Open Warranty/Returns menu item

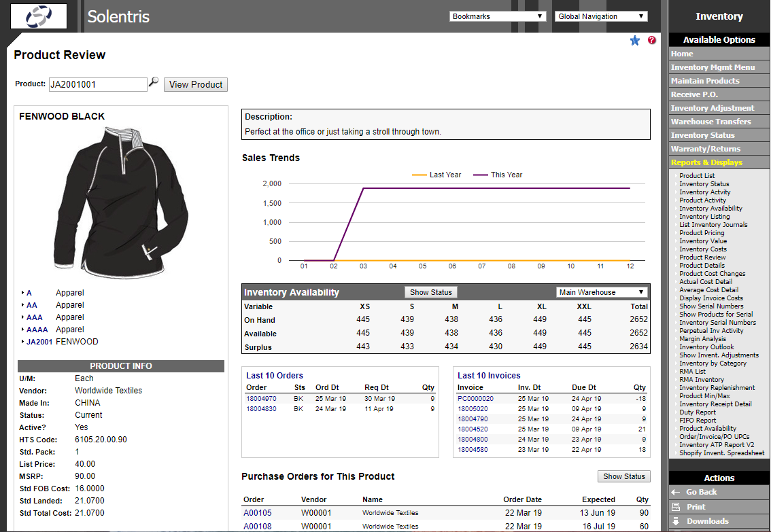pos(719,149)
